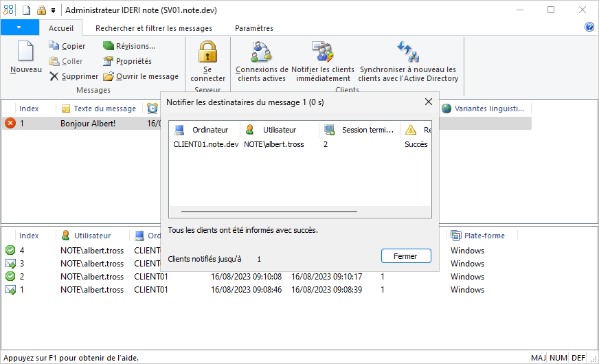Image resolution: width=599 pixels, height=364 pixels.
Task: Click the warning icon column header in dialog
Action: [x=411, y=130]
